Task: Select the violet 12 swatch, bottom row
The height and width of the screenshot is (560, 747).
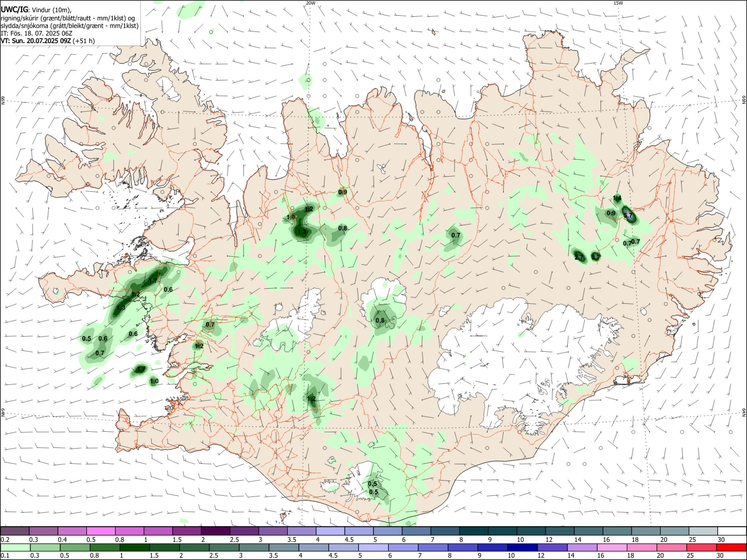Action: [x=552, y=548]
